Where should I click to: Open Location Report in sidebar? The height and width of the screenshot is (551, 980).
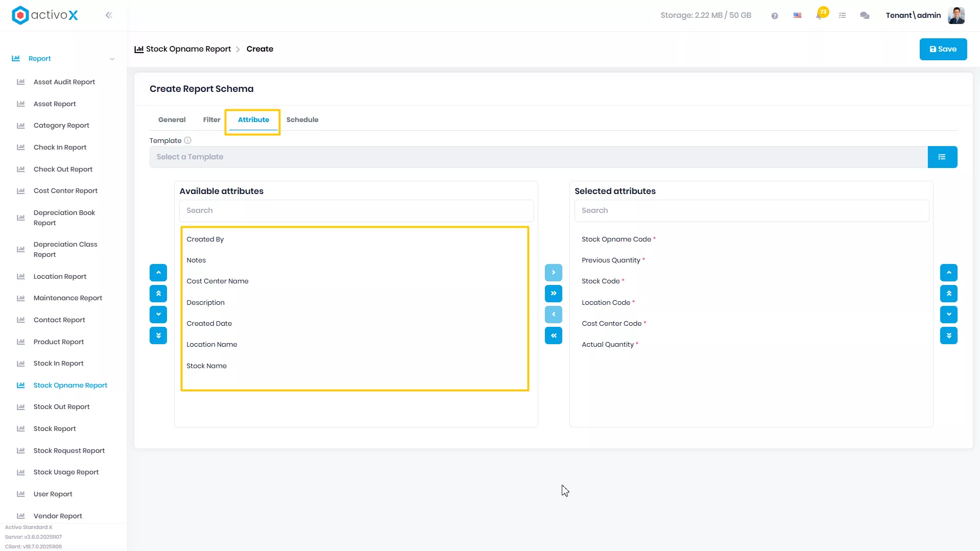(x=60, y=277)
